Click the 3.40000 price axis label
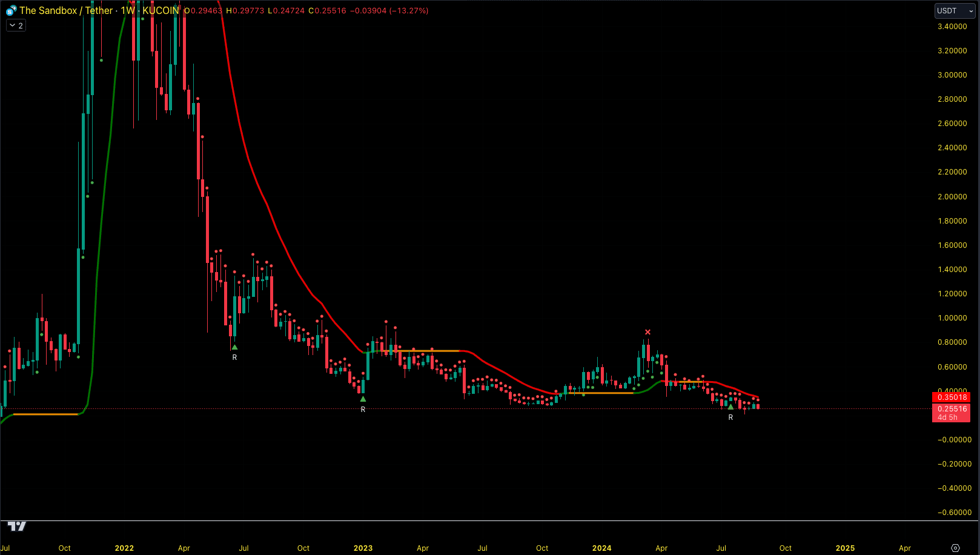This screenshot has width=980, height=555. click(x=952, y=27)
